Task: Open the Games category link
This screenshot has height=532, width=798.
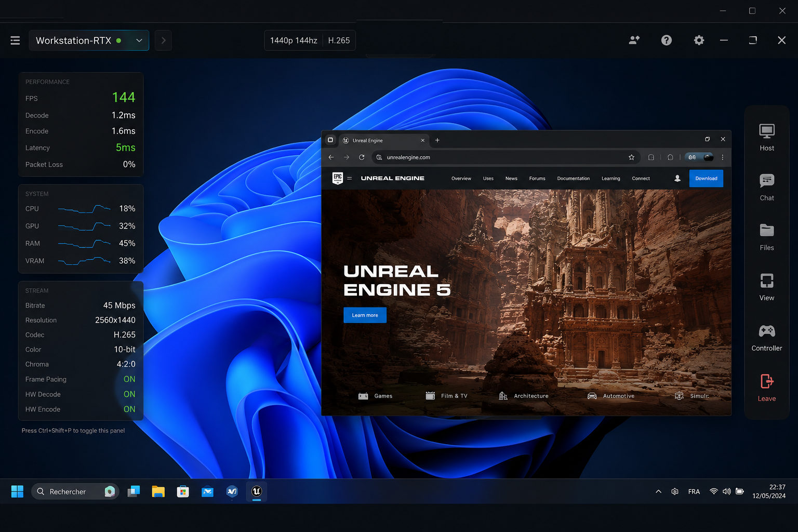Action: [x=376, y=396]
